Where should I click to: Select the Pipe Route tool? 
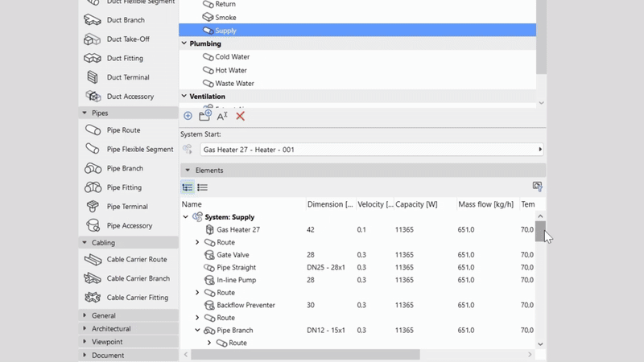(123, 130)
